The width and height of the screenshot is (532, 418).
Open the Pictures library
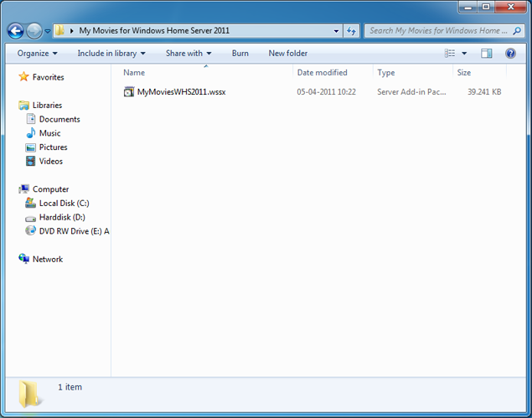click(x=54, y=147)
